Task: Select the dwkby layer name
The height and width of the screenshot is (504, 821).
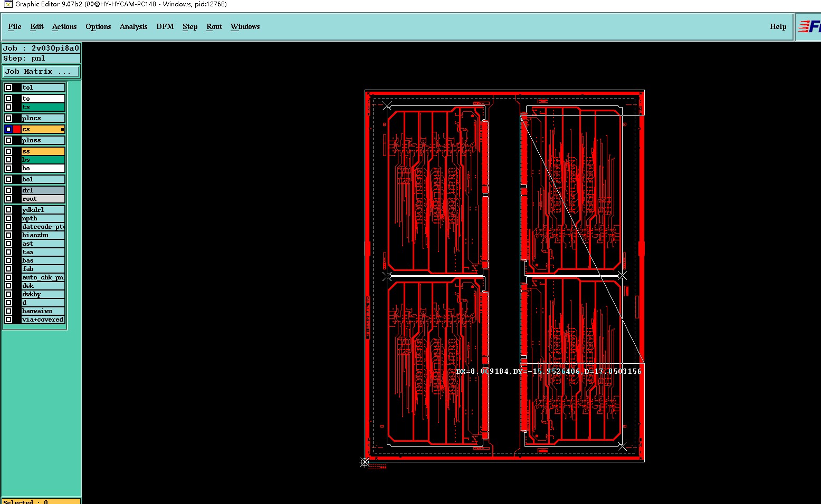Action: point(43,294)
